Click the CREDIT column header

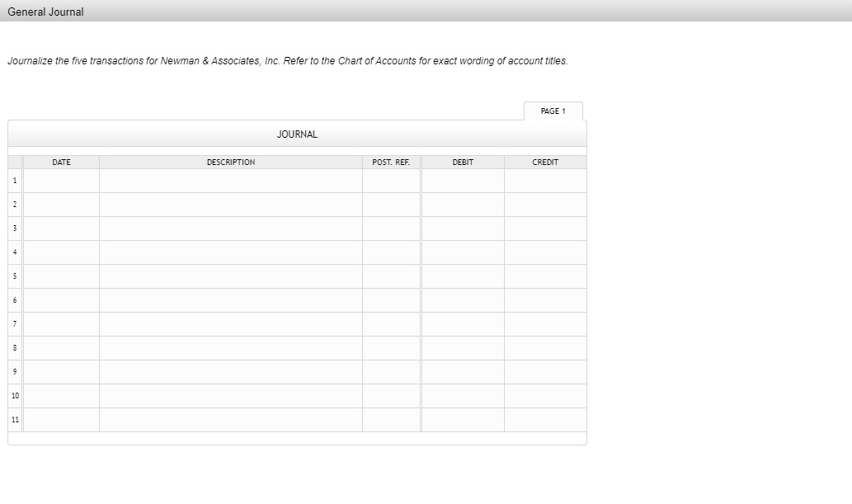tap(545, 162)
